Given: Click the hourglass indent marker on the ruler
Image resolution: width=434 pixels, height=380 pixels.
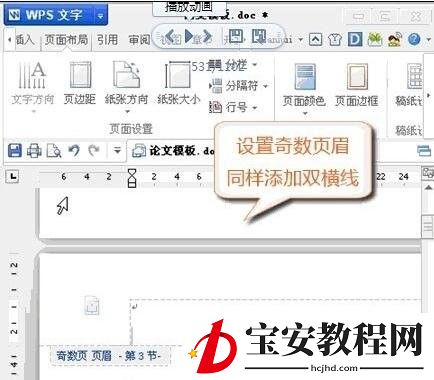Looking at the screenshot, I should (132, 178).
